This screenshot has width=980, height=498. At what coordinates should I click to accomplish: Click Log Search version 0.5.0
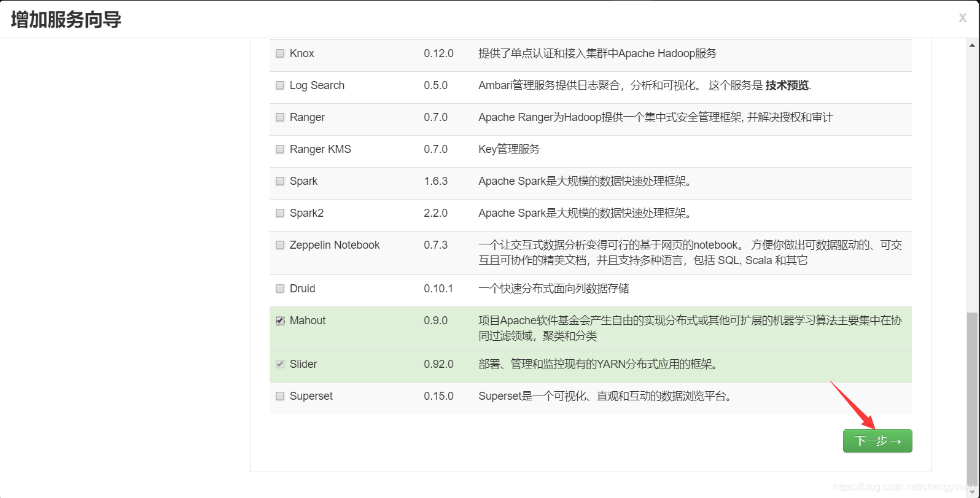[x=435, y=85]
